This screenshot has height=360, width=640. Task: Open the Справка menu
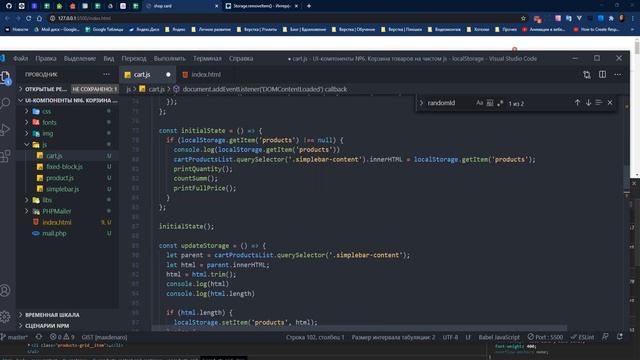pos(241,58)
